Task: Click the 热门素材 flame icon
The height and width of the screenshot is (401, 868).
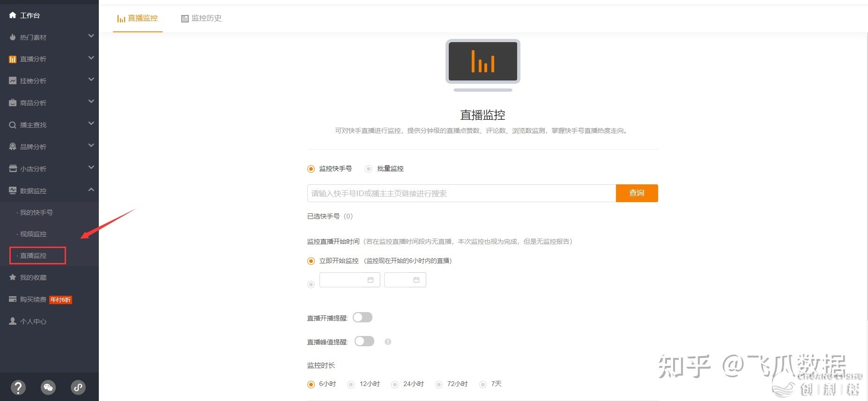Action: (13, 37)
